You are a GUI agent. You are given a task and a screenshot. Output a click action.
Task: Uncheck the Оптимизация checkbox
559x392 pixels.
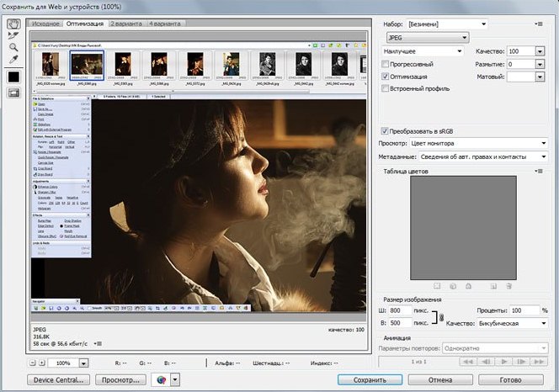[386, 76]
